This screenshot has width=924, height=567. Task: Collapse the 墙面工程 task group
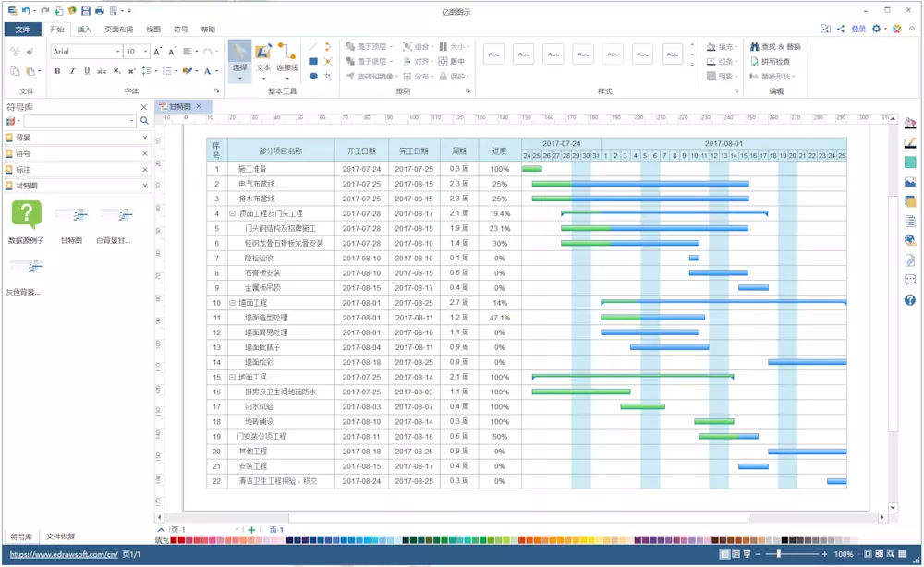pos(232,303)
